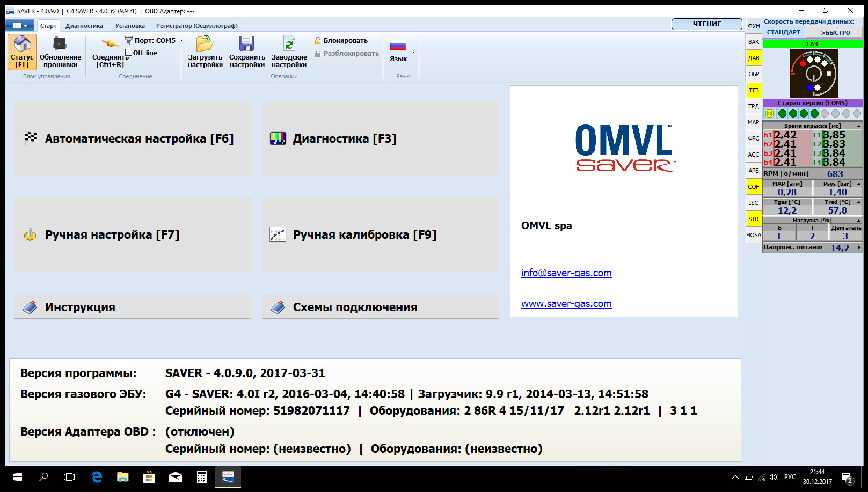Open taskbar Search magnifier
The height and width of the screenshot is (492, 868).
point(43,477)
